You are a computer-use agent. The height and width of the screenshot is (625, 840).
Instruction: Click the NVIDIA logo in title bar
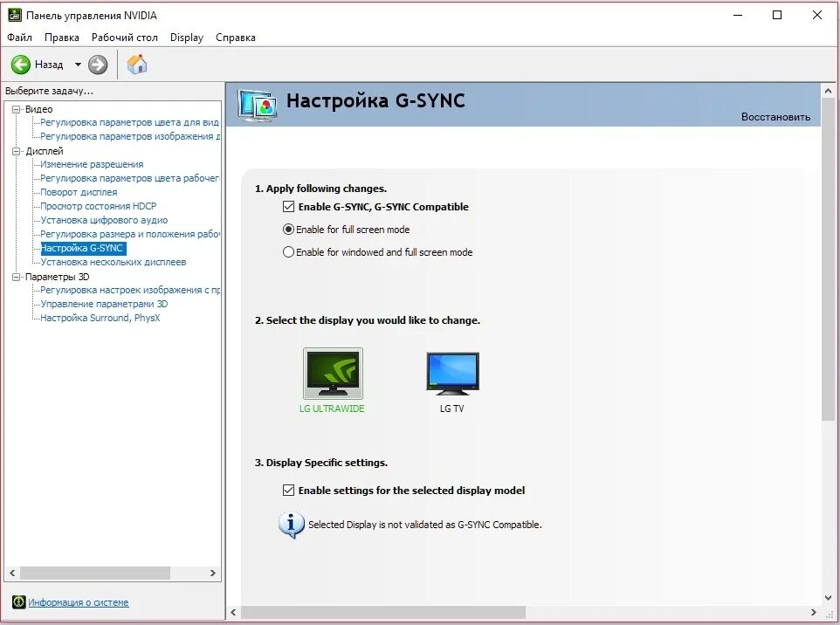tap(15, 15)
